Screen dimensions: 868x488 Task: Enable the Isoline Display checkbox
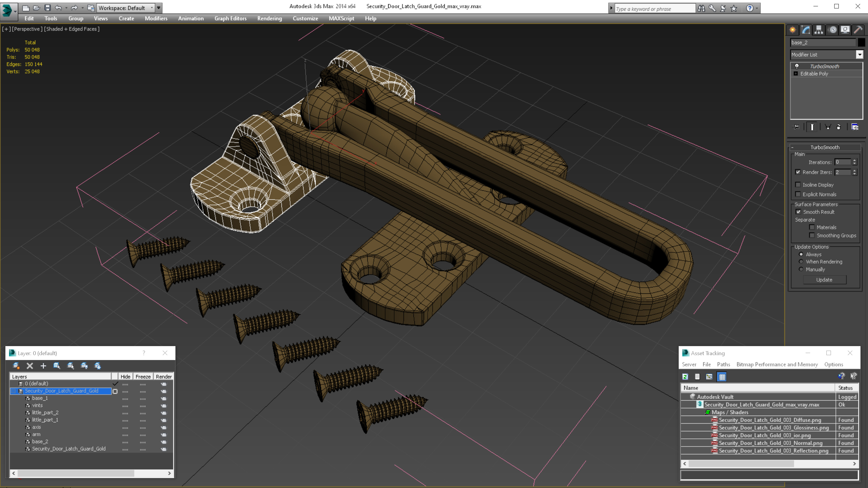coord(798,185)
